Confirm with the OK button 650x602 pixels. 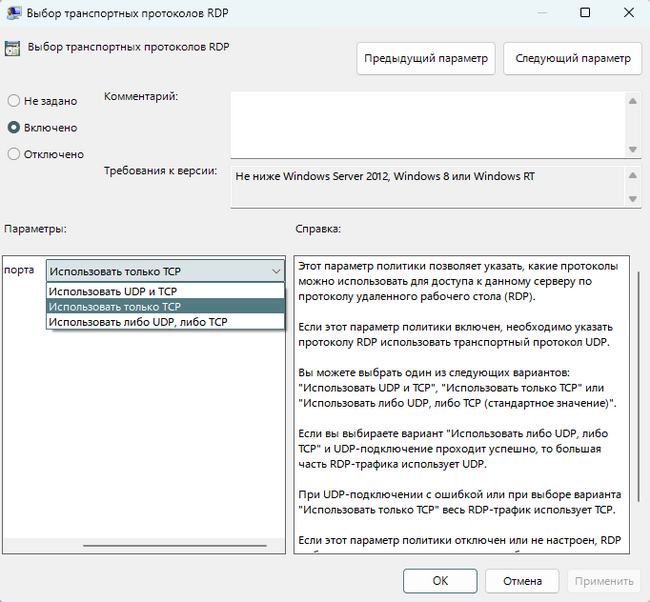click(440, 581)
